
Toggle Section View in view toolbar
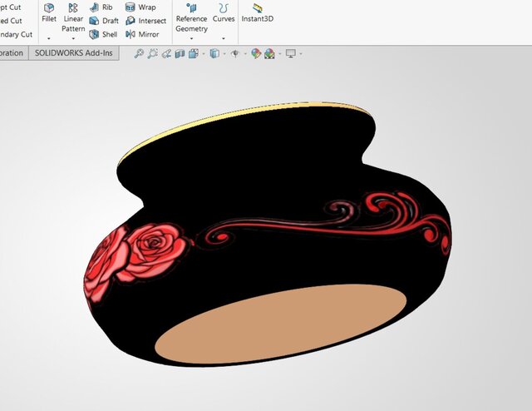(x=180, y=53)
